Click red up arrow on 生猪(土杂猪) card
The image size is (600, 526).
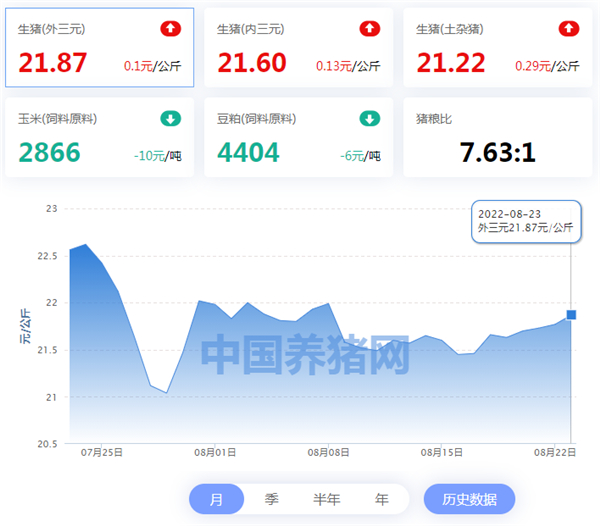click(569, 29)
